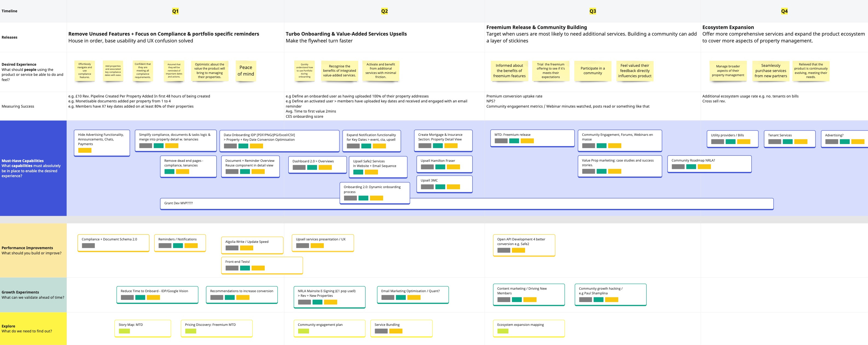Select 'Manage broader aspects' sticky note
This screenshot has width=868, height=345.
coord(728,71)
